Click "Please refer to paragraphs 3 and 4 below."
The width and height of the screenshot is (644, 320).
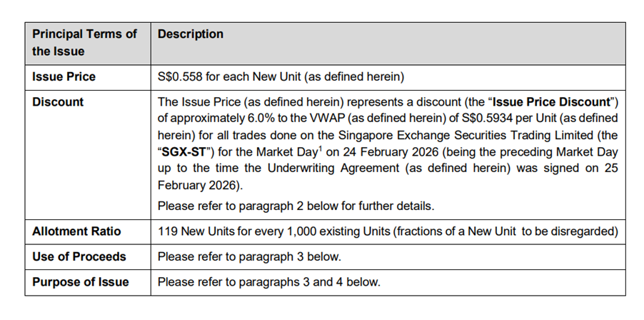(x=268, y=282)
